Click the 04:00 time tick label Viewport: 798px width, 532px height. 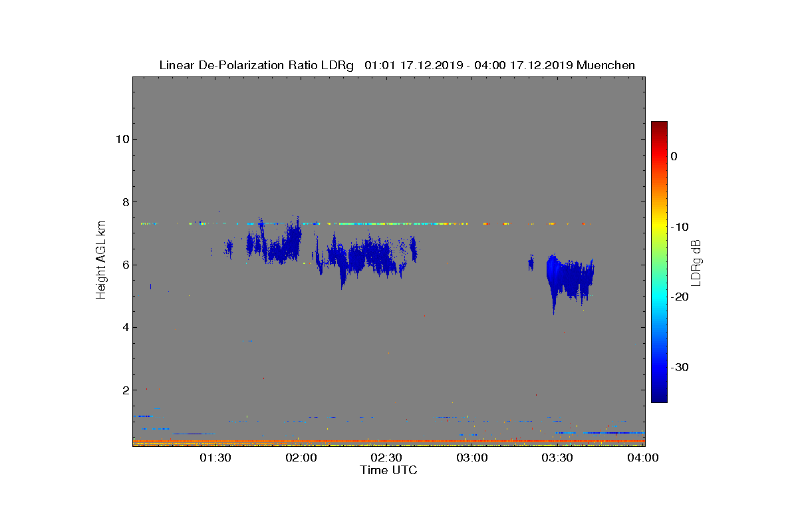coord(644,458)
